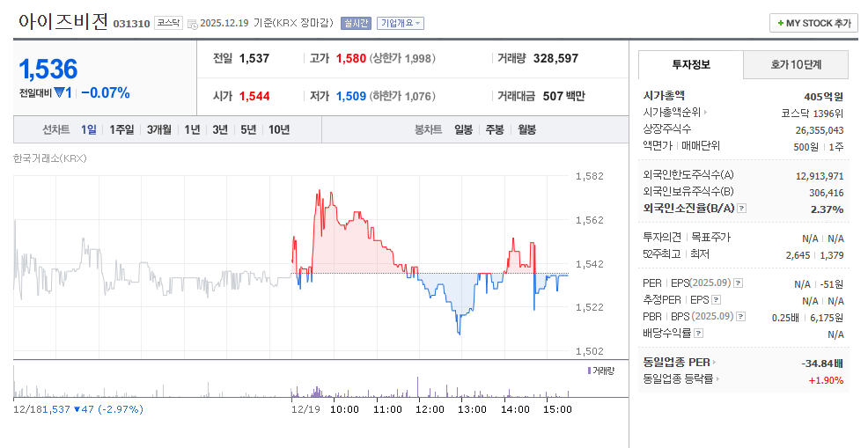
Task: Select the 1년 line chart
Action: [x=192, y=129]
